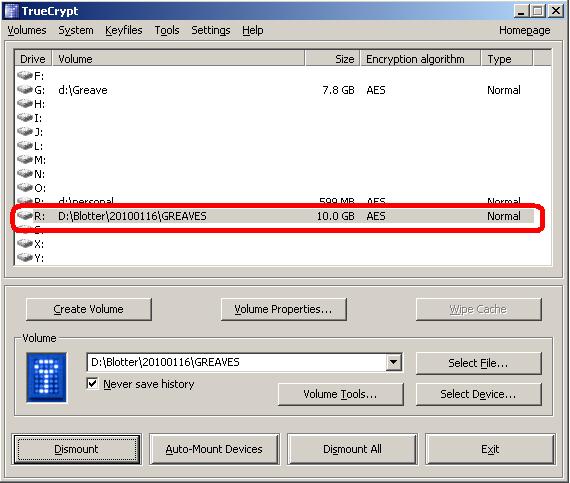The height and width of the screenshot is (483, 570).
Task: Click Normal type in R: row
Action: (504, 216)
